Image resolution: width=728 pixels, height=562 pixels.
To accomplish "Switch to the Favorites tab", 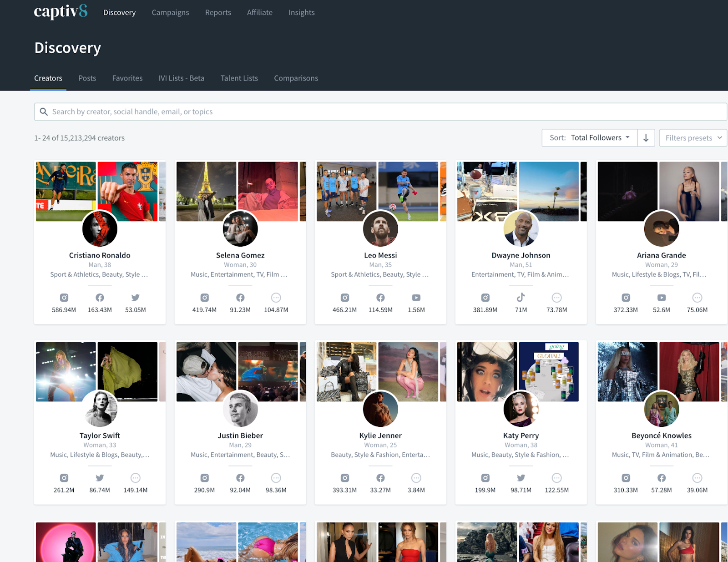I will (x=127, y=78).
